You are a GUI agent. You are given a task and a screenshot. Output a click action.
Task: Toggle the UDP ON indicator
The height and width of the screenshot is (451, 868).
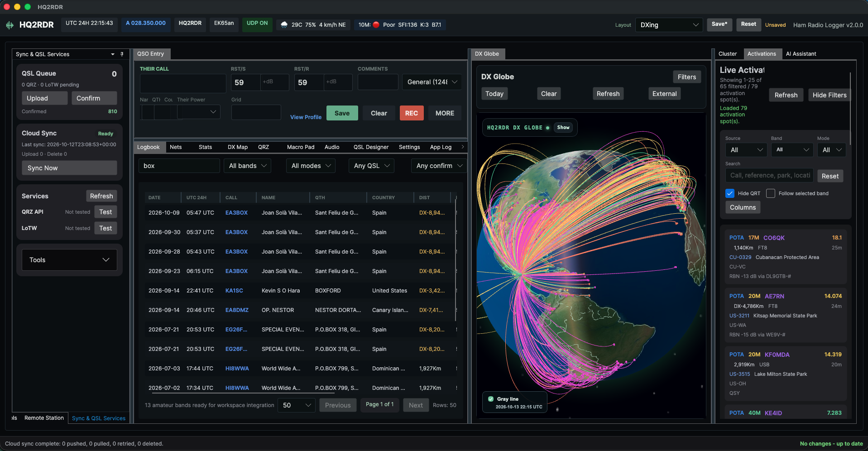[x=257, y=24]
